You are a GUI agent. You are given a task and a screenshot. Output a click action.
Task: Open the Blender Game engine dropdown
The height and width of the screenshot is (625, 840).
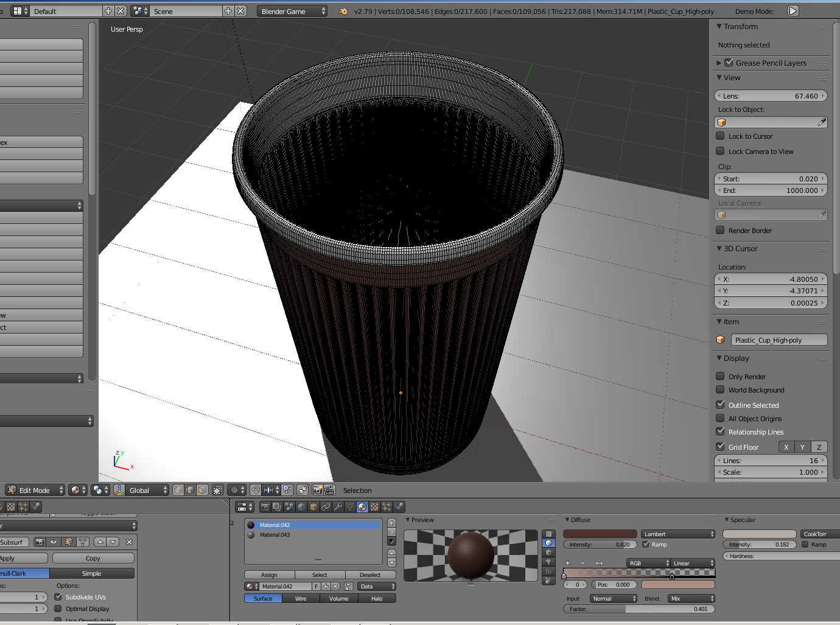(292, 10)
